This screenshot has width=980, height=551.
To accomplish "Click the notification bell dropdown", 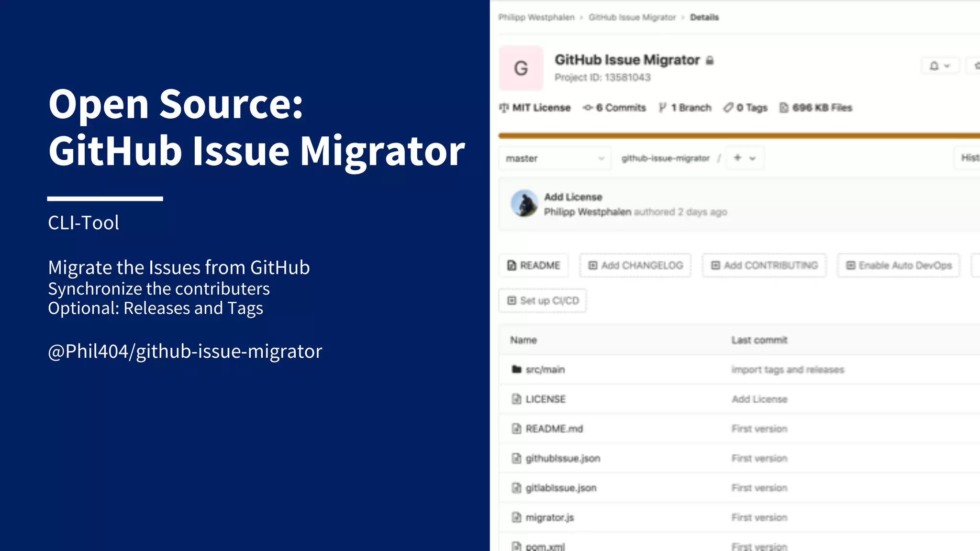I will (x=939, y=66).
